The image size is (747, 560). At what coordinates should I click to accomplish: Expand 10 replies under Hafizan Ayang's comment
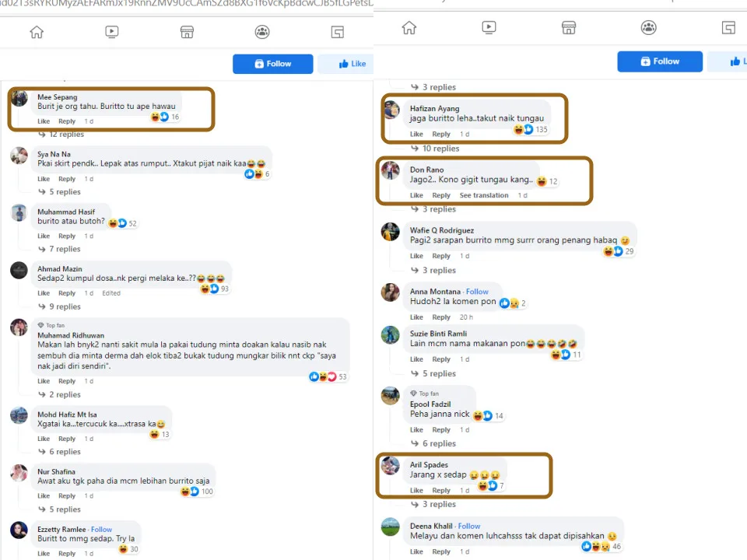[440, 149]
